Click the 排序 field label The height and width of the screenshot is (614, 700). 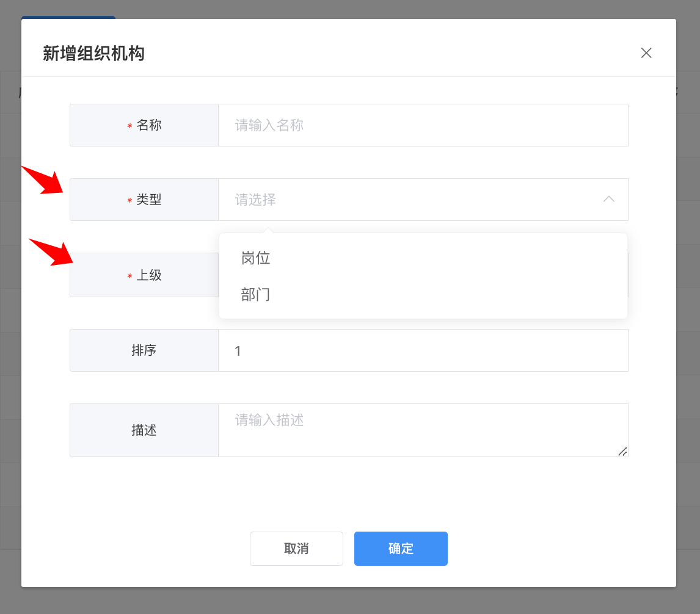click(144, 350)
